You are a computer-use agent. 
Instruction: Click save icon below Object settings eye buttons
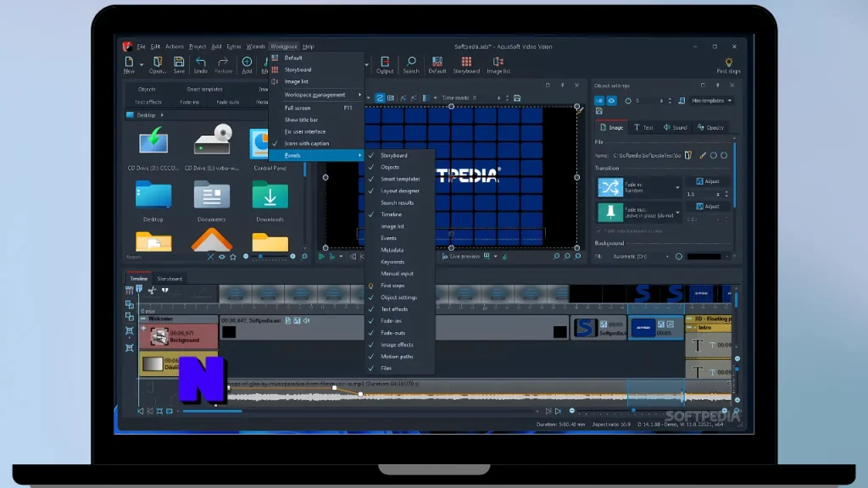tap(599, 111)
